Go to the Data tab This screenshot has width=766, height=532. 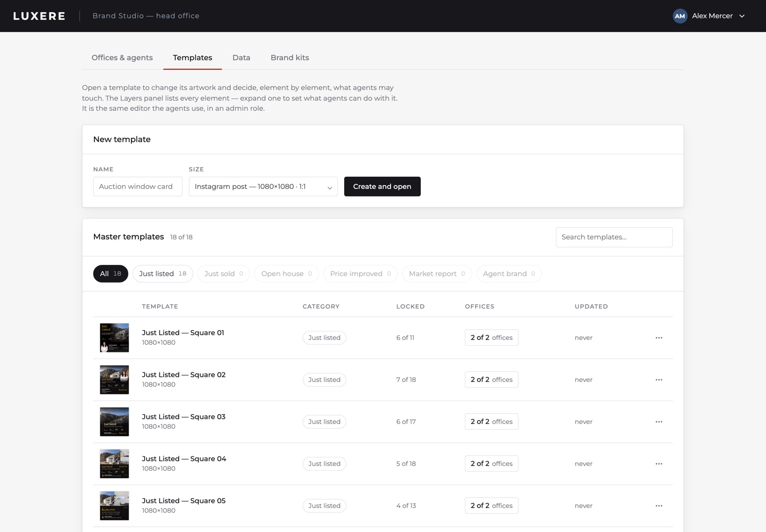click(242, 57)
